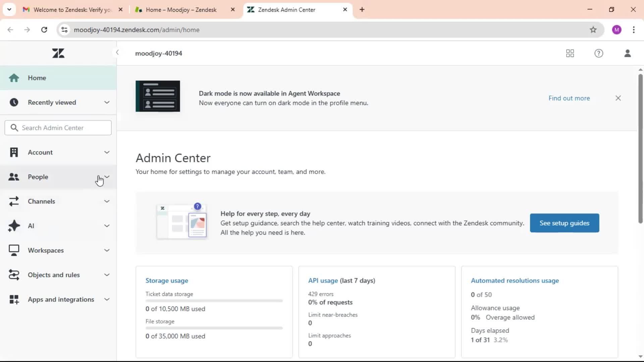Click the Recently viewed clock icon

click(x=14, y=102)
